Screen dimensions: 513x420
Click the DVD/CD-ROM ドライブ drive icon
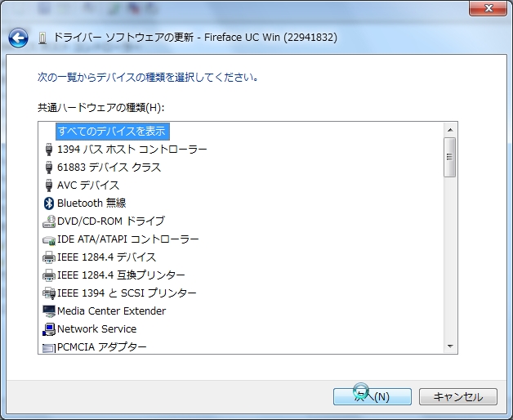(48, 221)
